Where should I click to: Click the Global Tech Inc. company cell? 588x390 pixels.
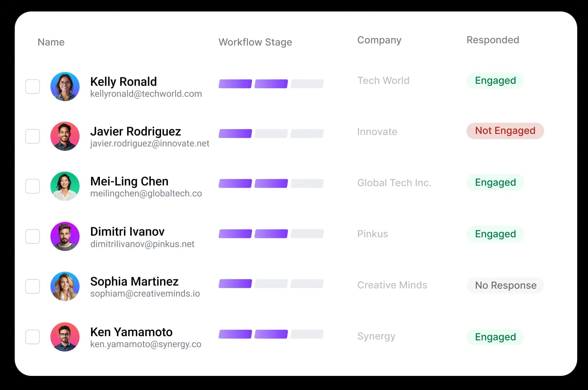(394, 183)
